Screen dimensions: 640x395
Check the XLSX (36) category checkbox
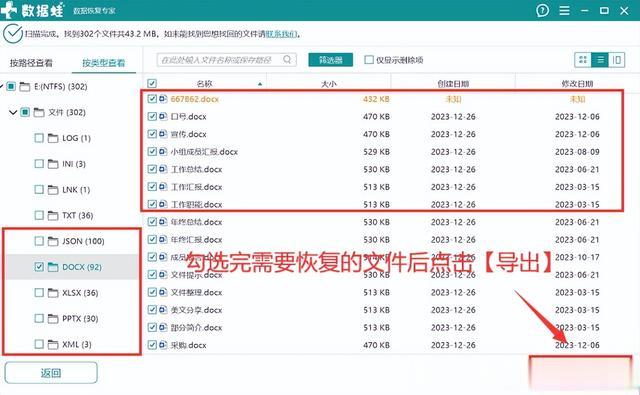[x=39, y=293]
